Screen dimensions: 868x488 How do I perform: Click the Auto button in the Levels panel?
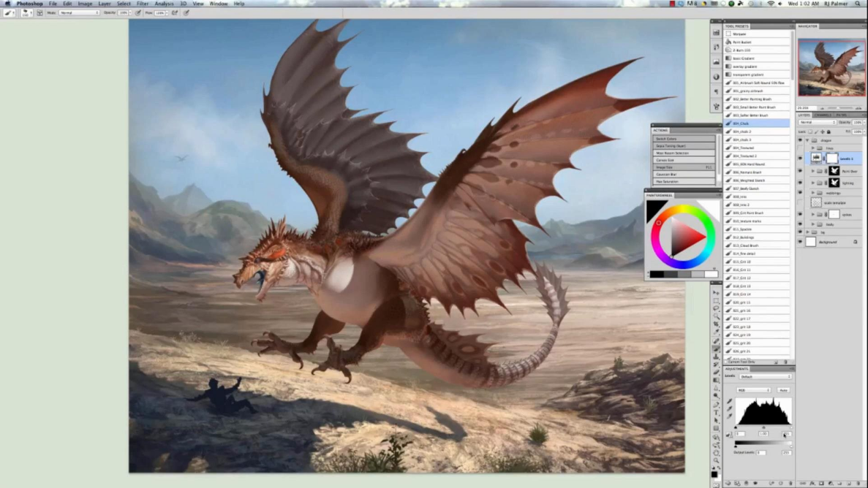point(783,389)
